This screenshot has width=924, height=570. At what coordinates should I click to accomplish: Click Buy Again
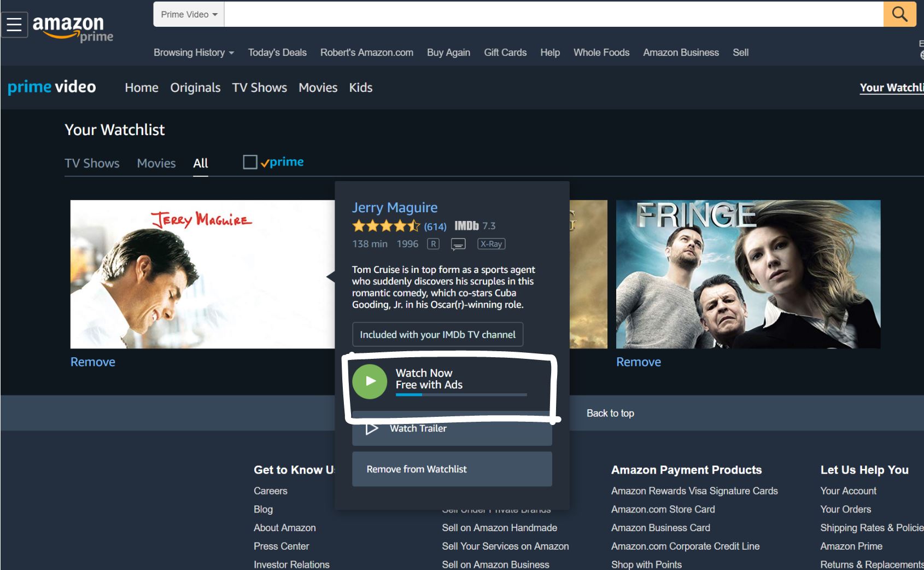tap(448, 53)
